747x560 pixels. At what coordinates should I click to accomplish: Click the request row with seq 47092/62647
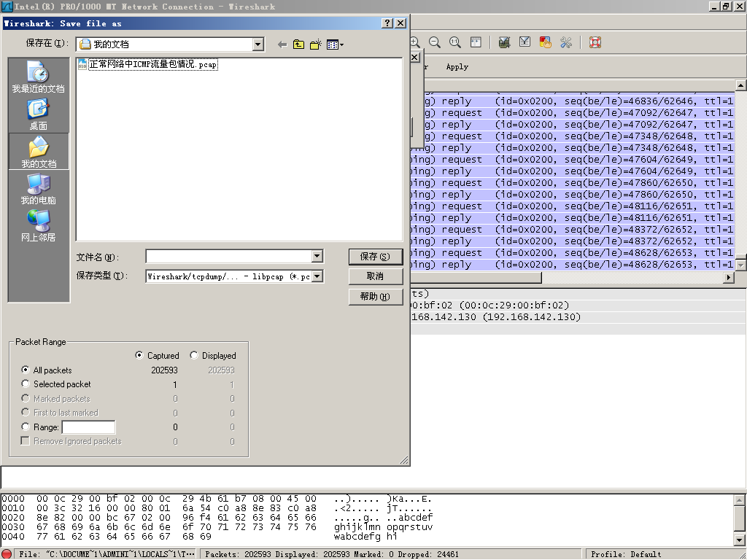[x=572, y=113]
